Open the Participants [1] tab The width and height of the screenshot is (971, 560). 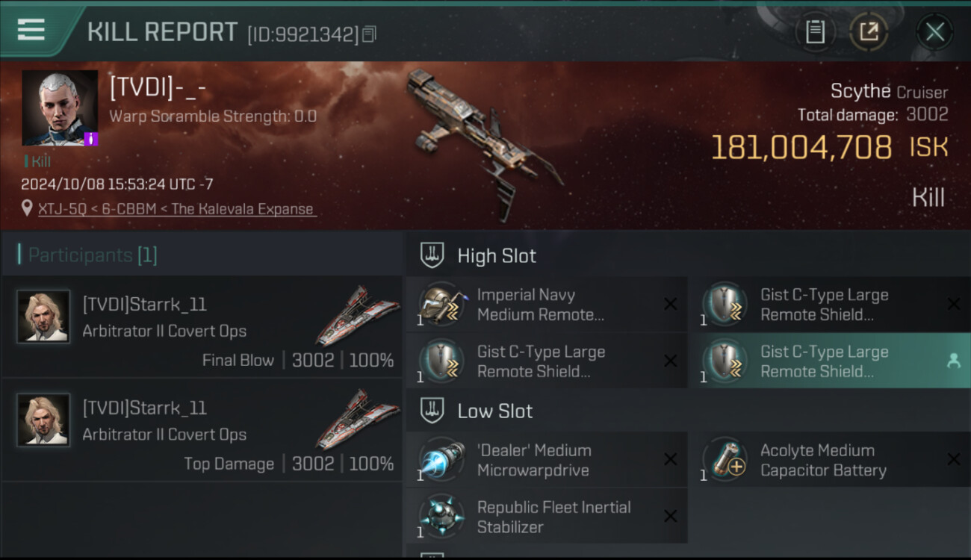[88, 255]
